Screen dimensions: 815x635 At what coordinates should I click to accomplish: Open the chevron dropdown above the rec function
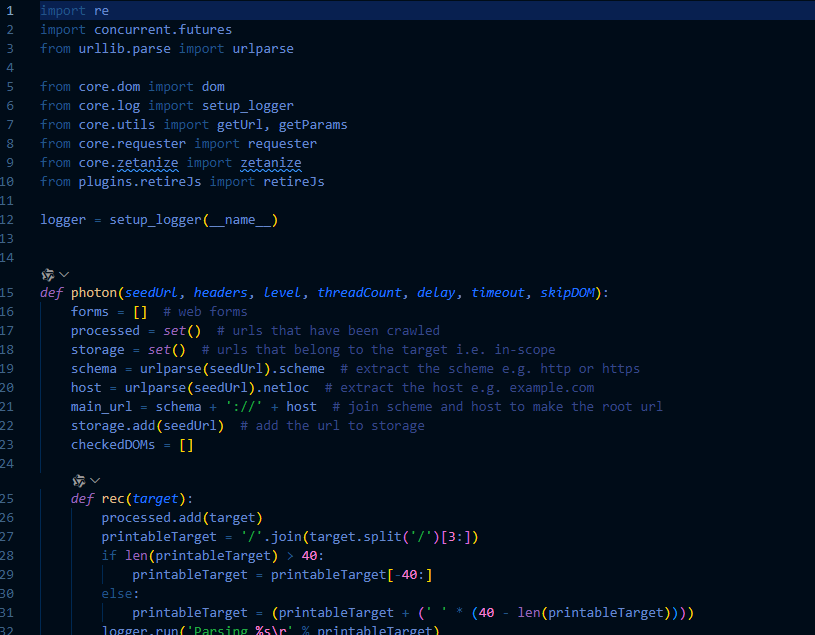click(95, 480)
